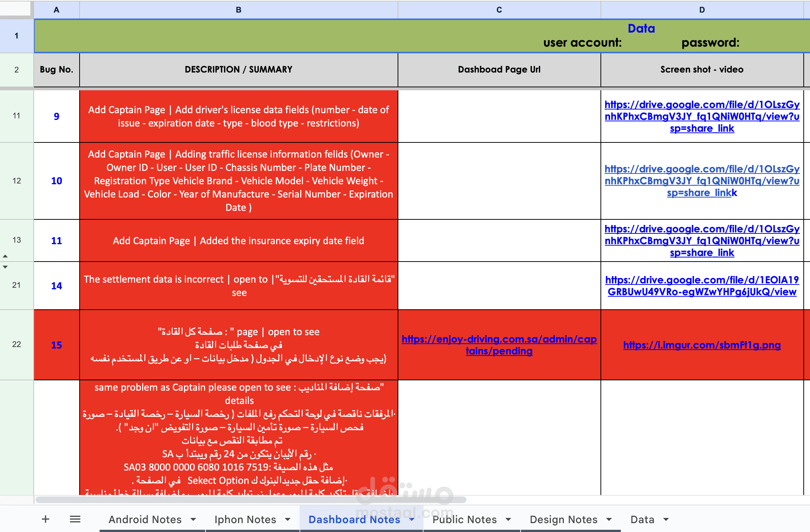The height and width of the screenshot is (532, 810).
Task: Select column B header
Action: point(238,10)
